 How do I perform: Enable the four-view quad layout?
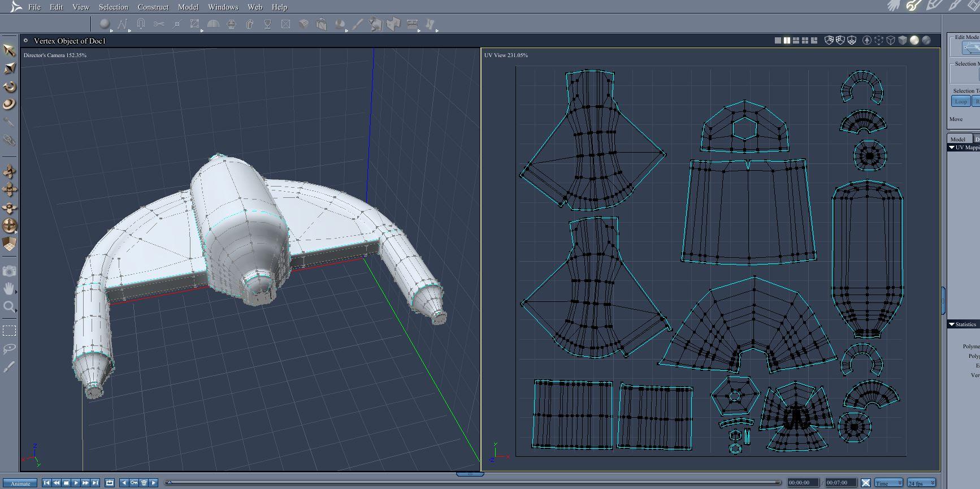[x=805, y=40]
